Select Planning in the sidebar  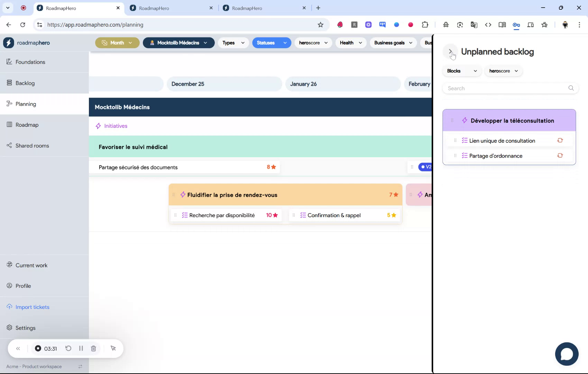coord(26,104)
